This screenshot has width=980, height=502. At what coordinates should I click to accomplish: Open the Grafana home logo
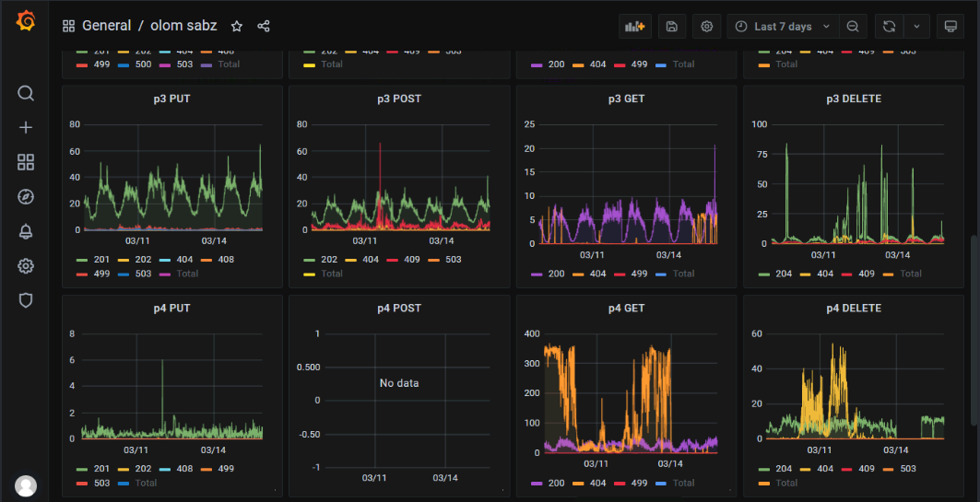pyautogui.click(x=26, y=22)
